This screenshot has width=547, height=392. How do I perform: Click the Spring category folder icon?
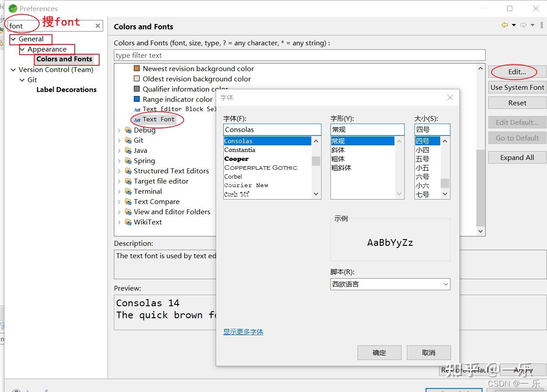coord(128,161)
